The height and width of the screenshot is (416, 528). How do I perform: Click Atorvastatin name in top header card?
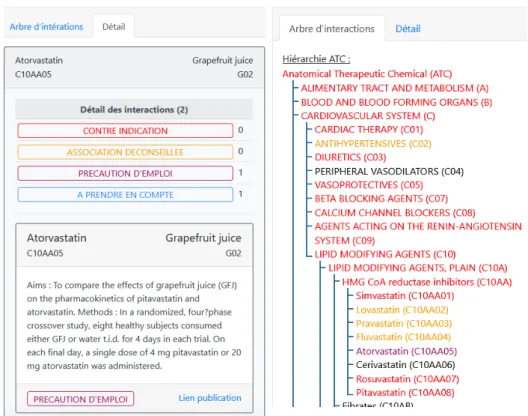pos(39,60)
